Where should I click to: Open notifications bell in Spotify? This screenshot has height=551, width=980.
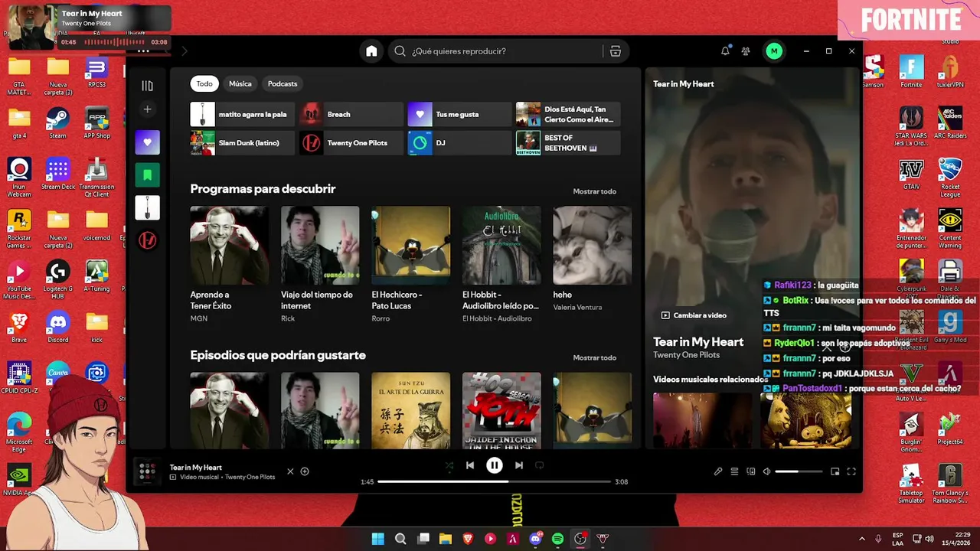(725, 51)
